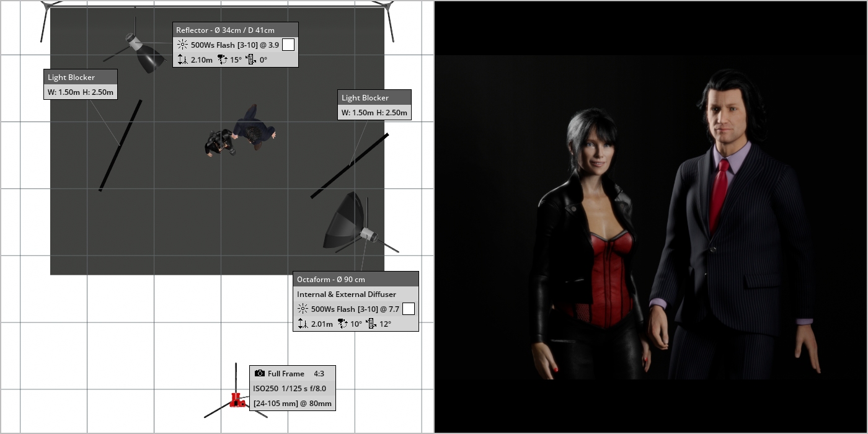Click the stand height icon in the Octaform label
The image size is (868, 434).
pos(303,324)
